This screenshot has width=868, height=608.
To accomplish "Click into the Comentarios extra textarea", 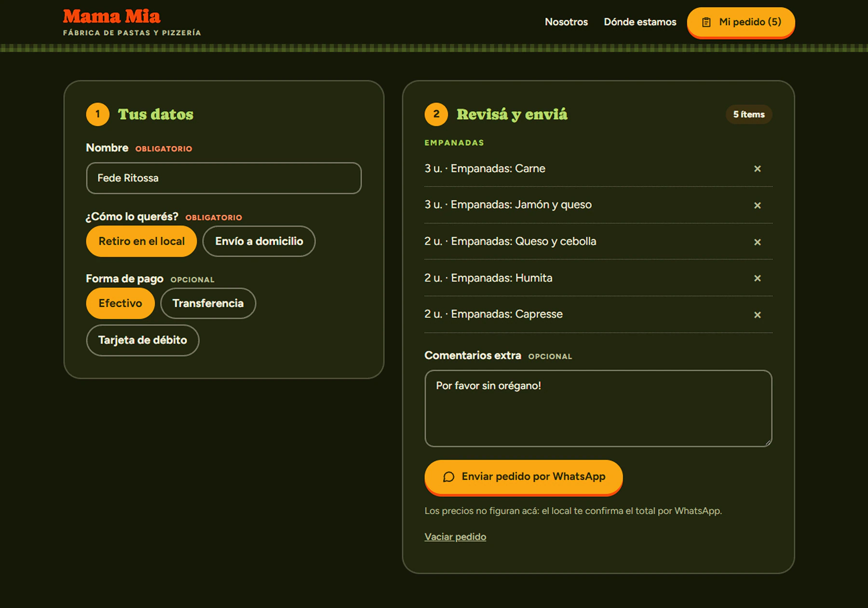I will [598, 408].
